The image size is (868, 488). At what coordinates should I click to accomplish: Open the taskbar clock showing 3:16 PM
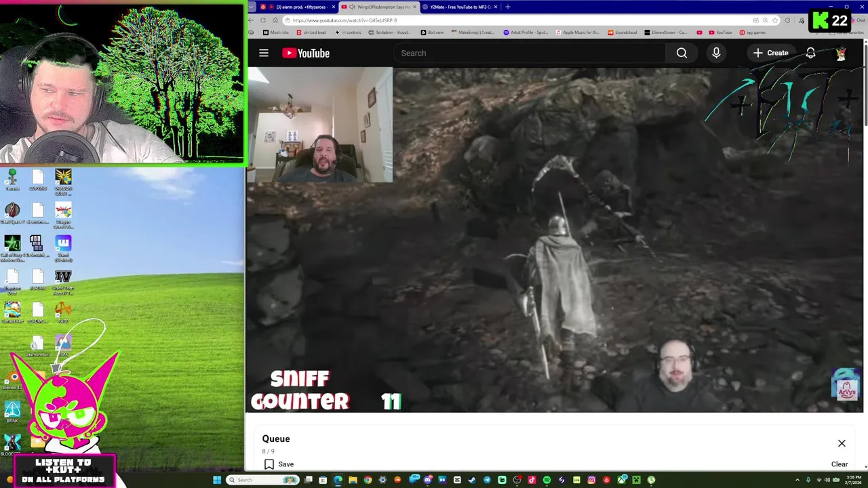click(x=854, y=480)
